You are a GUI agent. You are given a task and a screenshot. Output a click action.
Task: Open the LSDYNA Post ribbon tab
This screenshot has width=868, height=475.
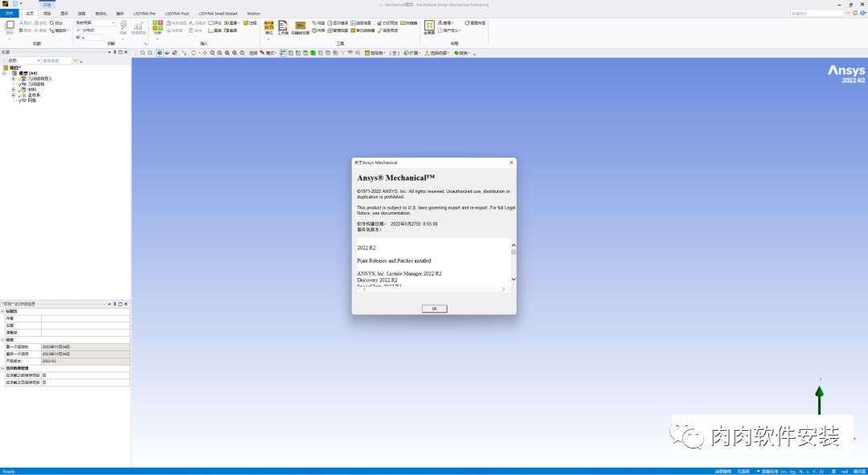(177, 14)
